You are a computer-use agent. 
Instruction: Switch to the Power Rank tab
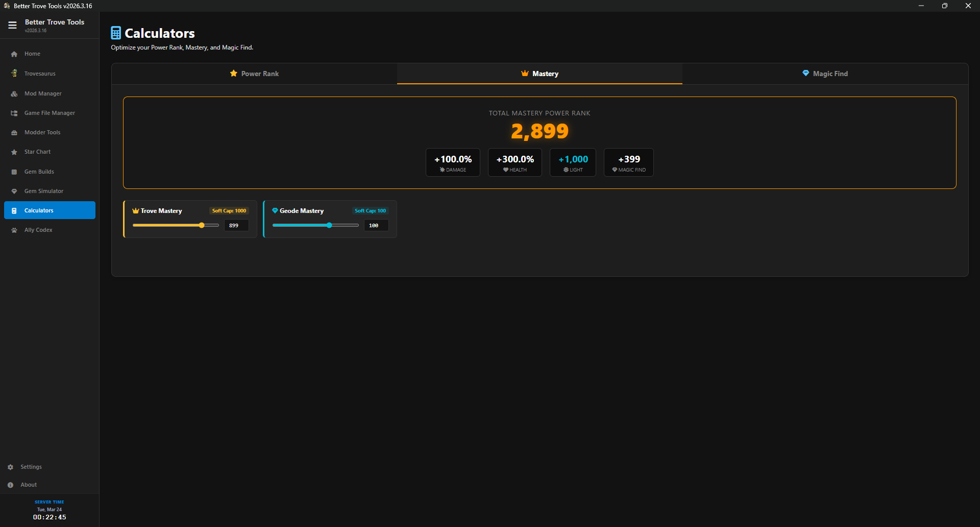point(254,73)
